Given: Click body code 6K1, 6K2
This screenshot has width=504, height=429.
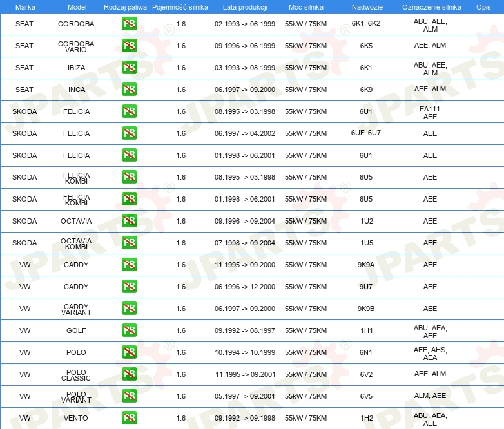Looking at the screenshot, I should tap(366, 23).
